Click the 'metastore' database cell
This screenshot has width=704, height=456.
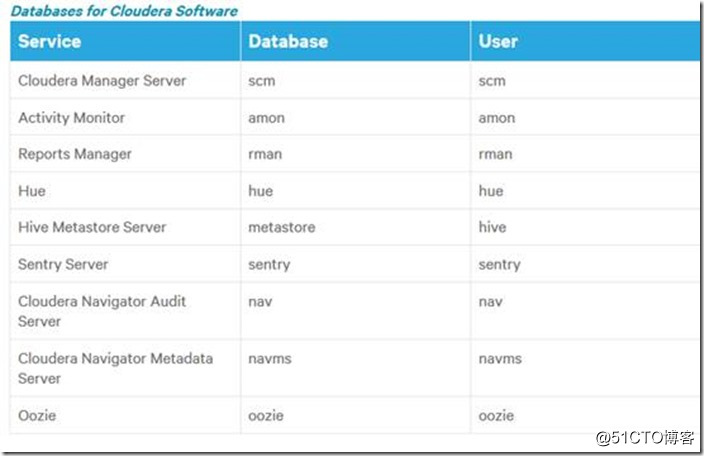click(x=356, y=227)
